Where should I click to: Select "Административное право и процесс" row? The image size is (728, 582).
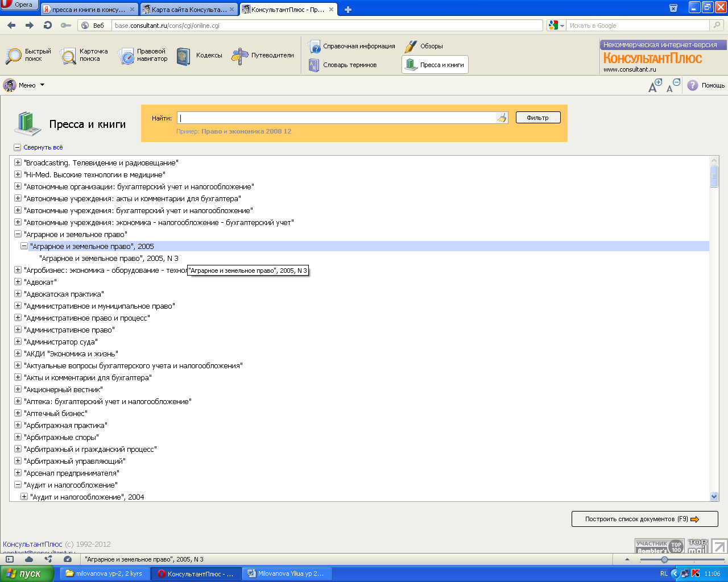click(87, 318)
